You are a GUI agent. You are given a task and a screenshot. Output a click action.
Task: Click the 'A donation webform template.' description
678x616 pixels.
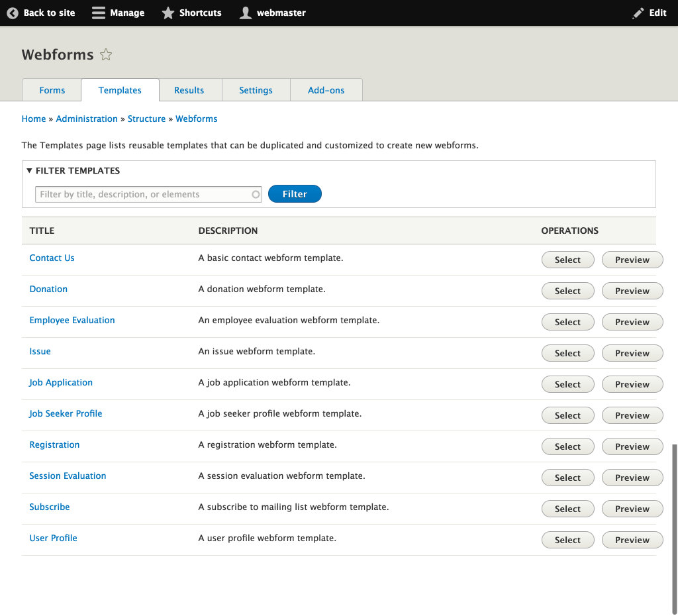point(262,289)
